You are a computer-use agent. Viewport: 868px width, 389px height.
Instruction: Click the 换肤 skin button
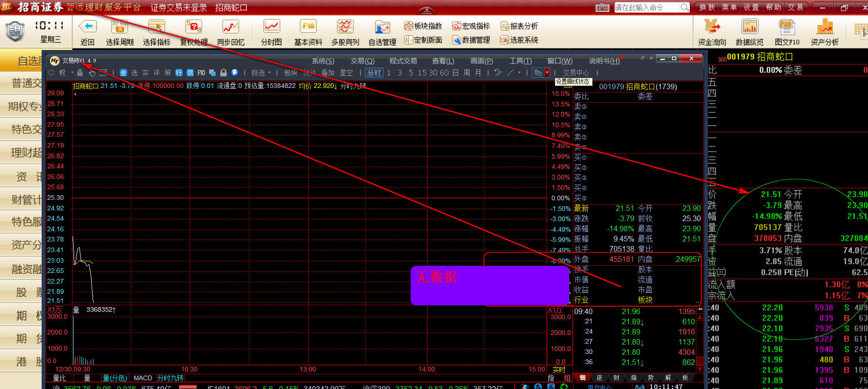707,7
